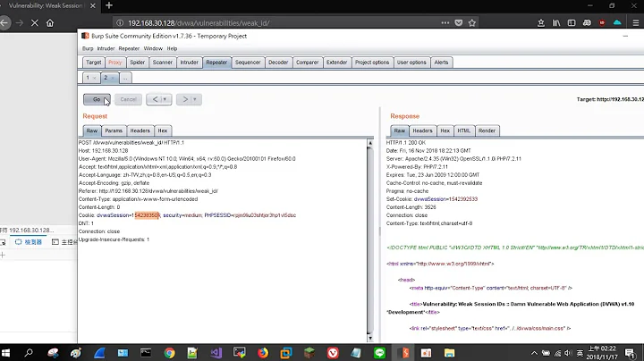644x361 pixels.
Task: Select the Repeater tab
Action: (x=216, y=63)
